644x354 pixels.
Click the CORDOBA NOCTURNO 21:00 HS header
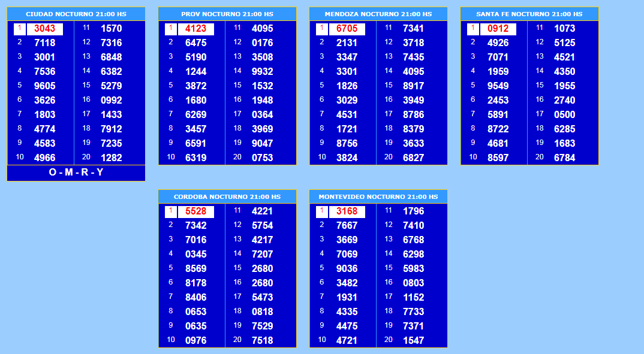click(227, 196)
